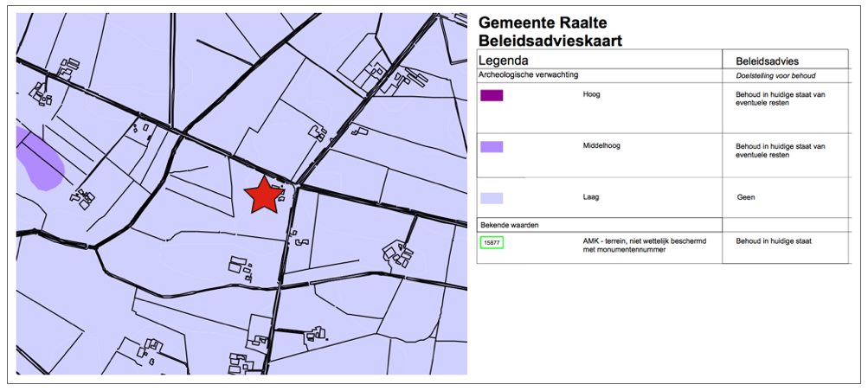Screen dimensions: 868x391
Task: Select the dark purple Hoog swatch
Action: point(492,96)
